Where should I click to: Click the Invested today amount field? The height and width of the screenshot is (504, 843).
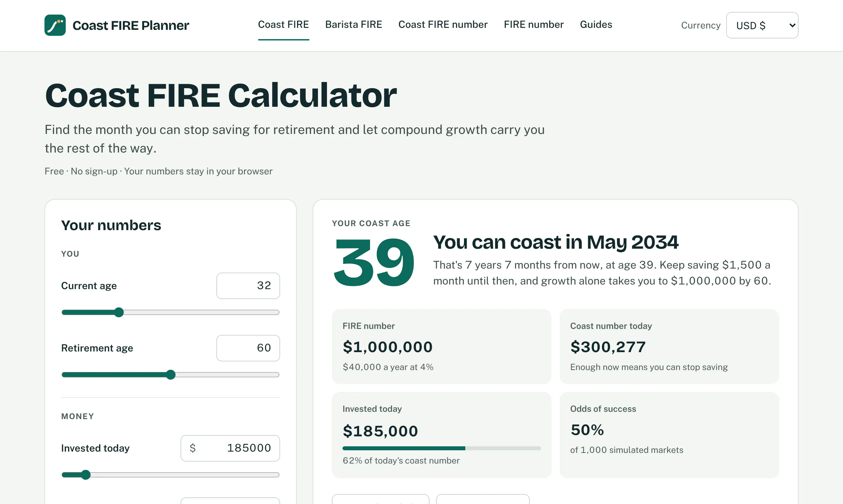tap(230, 448)
